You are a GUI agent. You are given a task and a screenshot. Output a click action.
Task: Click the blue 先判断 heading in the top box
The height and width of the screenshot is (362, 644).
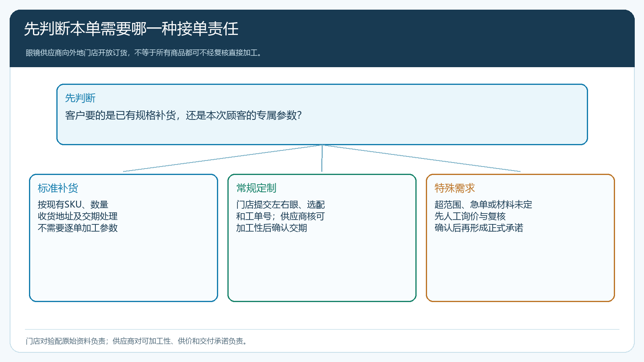[x=80, y=98]
